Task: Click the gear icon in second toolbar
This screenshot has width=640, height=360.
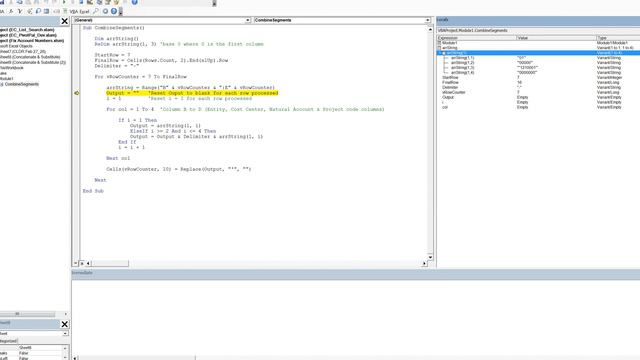Action: tap(105, 11)
